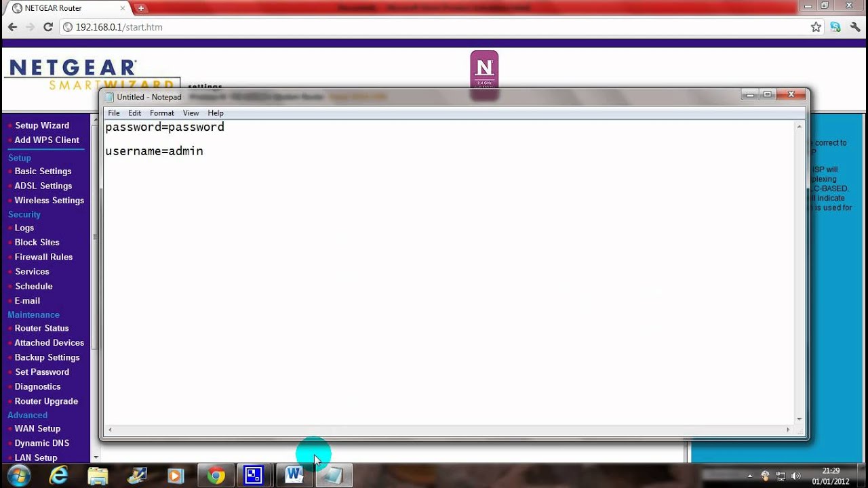Image resolution: width=868 pixels, height=488 pixels.
Task: Open Windows Explorer folder icon in taskbar
Action: click(98, 476)
